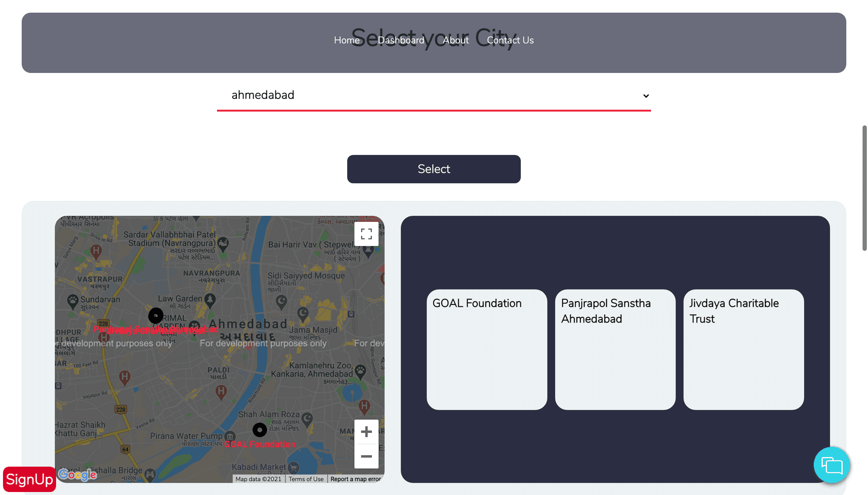Open the Terms of Use map link
The height and width of the screenshot is (495, 868).
[x=306, y=479]
